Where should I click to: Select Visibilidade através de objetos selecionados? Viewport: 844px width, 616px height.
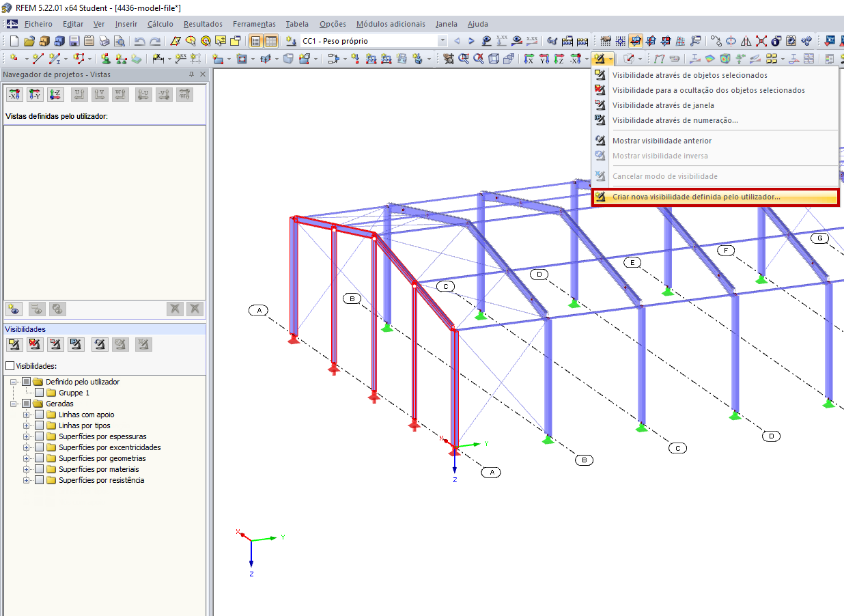[x=714, y=75]
